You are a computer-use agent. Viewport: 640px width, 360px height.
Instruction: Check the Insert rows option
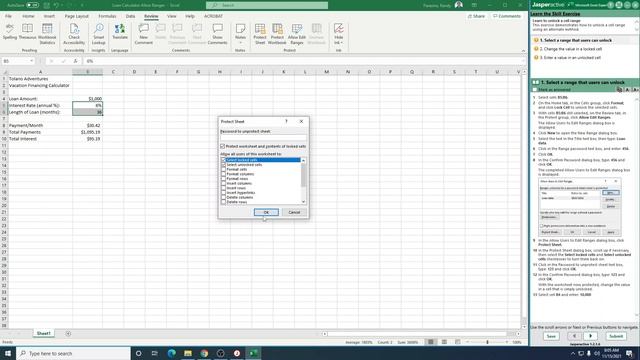pyautogui.click(x=223, y=188)
